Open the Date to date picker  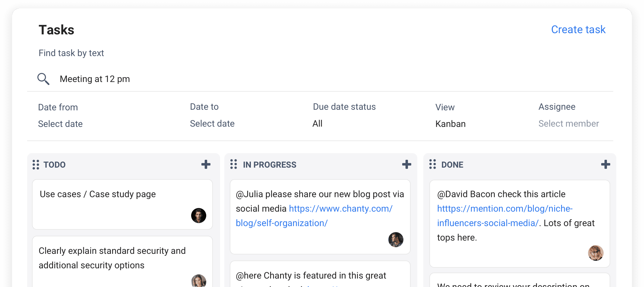(212, 124)
